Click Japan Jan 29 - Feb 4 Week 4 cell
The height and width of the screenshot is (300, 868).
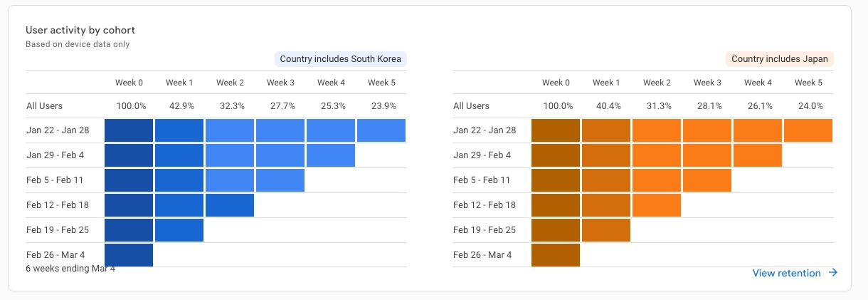coord(758,155)
